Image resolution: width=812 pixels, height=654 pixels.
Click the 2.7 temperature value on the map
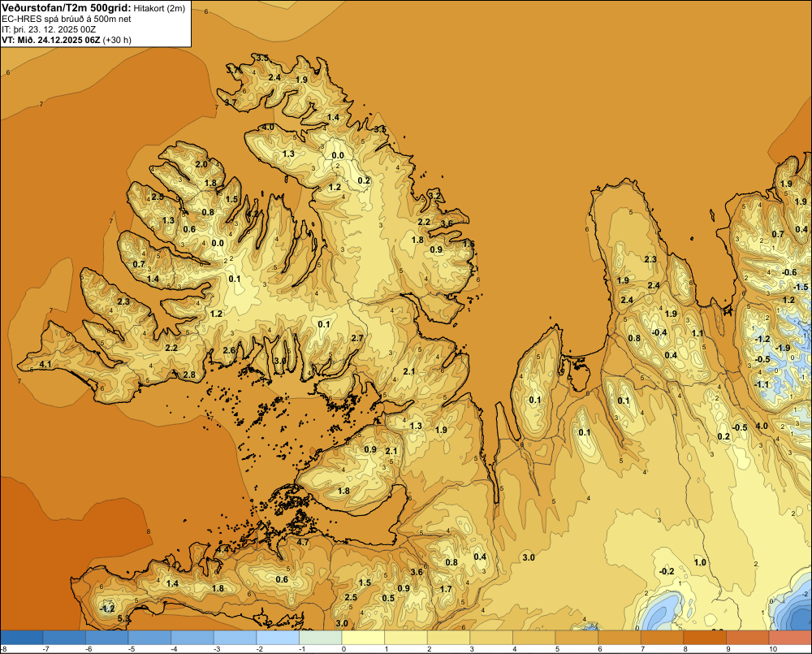[356, 338]
